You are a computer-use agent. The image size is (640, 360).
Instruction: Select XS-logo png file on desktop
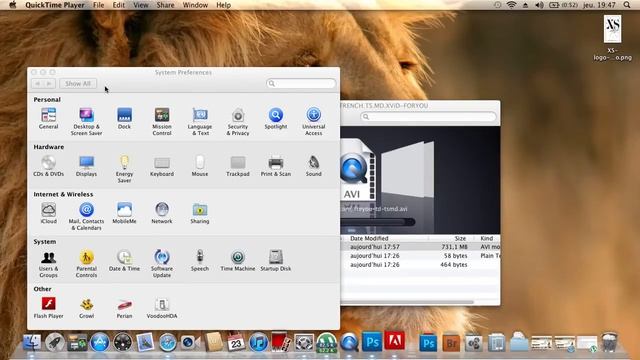(612, 38)
